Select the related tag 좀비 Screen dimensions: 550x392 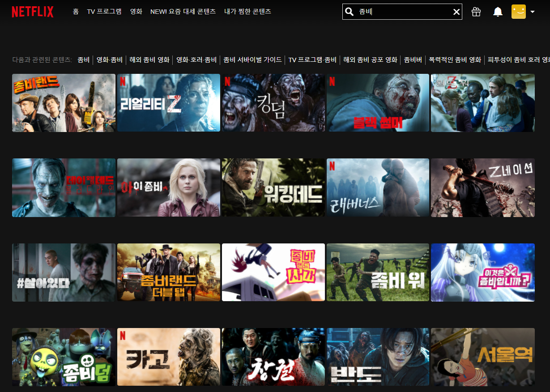point(83,60)
